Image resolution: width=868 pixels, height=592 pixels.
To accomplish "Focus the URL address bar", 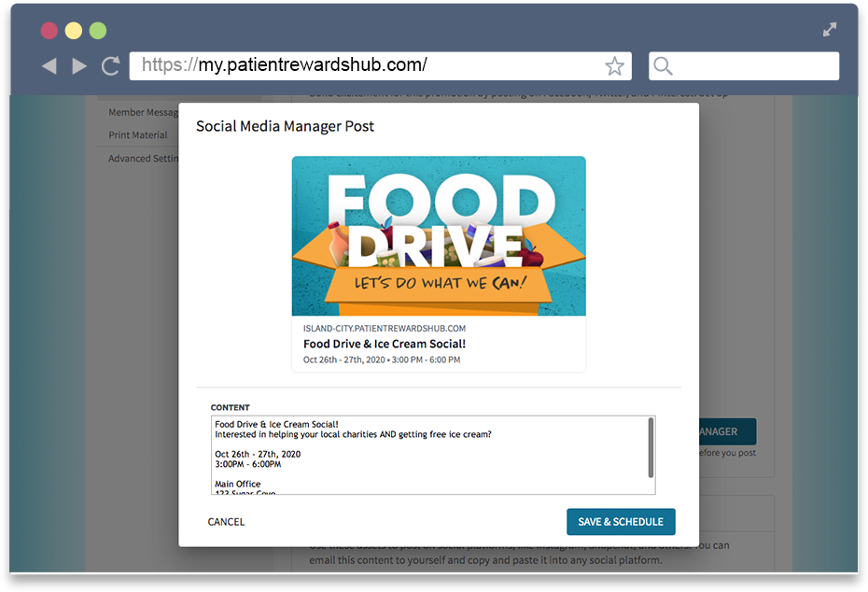I will (x=380, y=66).
